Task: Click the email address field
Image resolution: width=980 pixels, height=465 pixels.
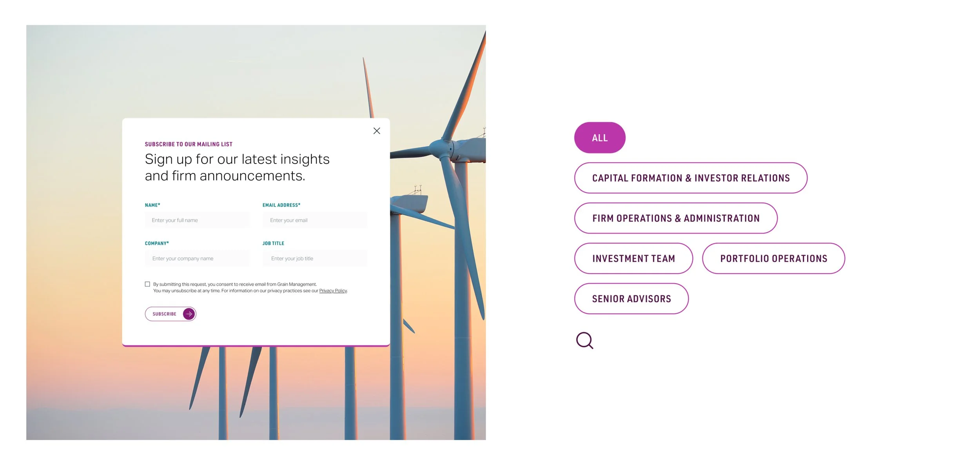Action: point(315,220)
